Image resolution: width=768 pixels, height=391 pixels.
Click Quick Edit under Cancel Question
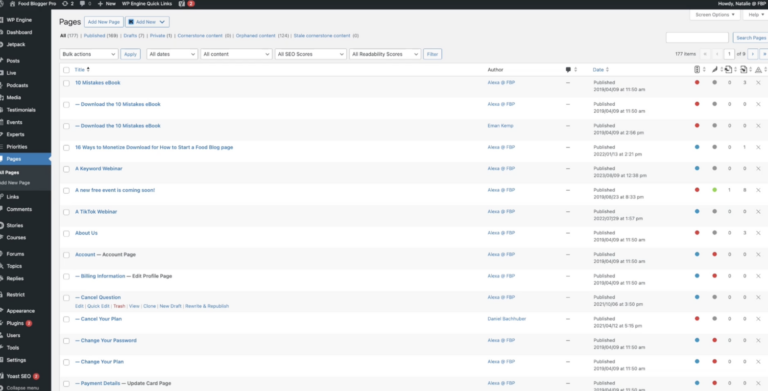pos(98,306)
